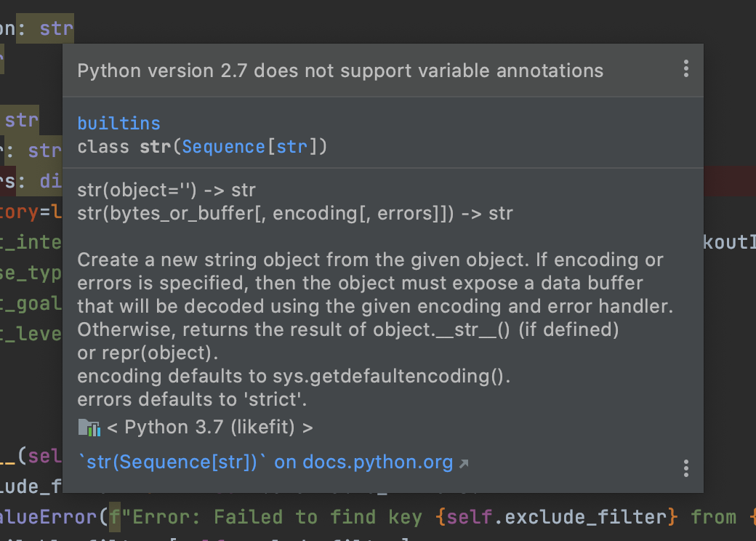Click the variable annotations warning message text
This screenshot has width=756, height=541.
(x=340, y=71)
